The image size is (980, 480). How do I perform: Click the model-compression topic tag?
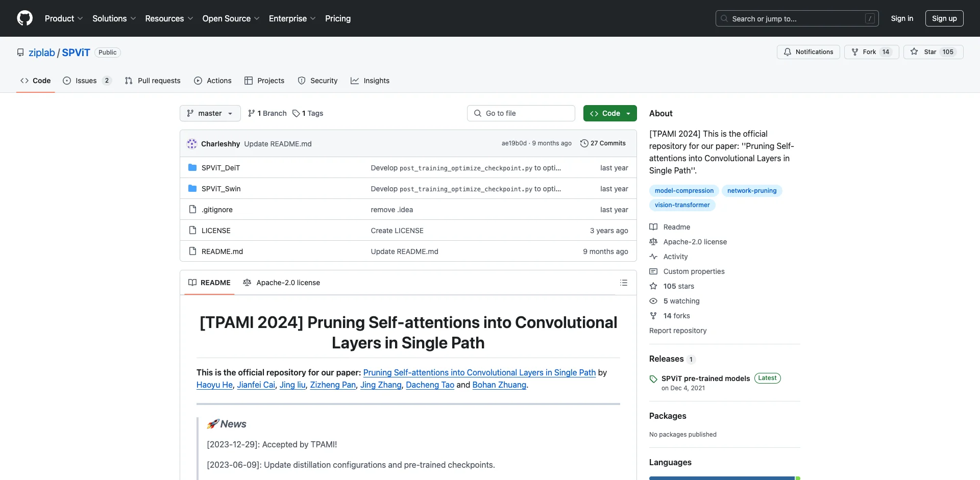[x=684, y=191]
